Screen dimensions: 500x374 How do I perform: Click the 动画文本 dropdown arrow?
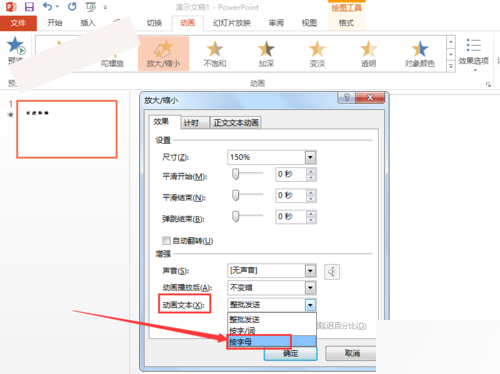click(x=310, y=305)
